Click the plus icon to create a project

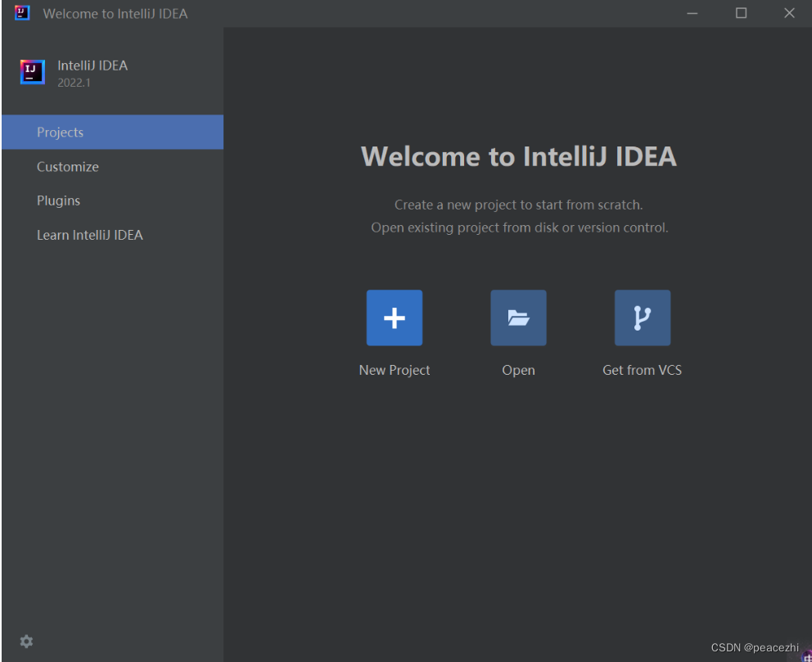point(395,317)
